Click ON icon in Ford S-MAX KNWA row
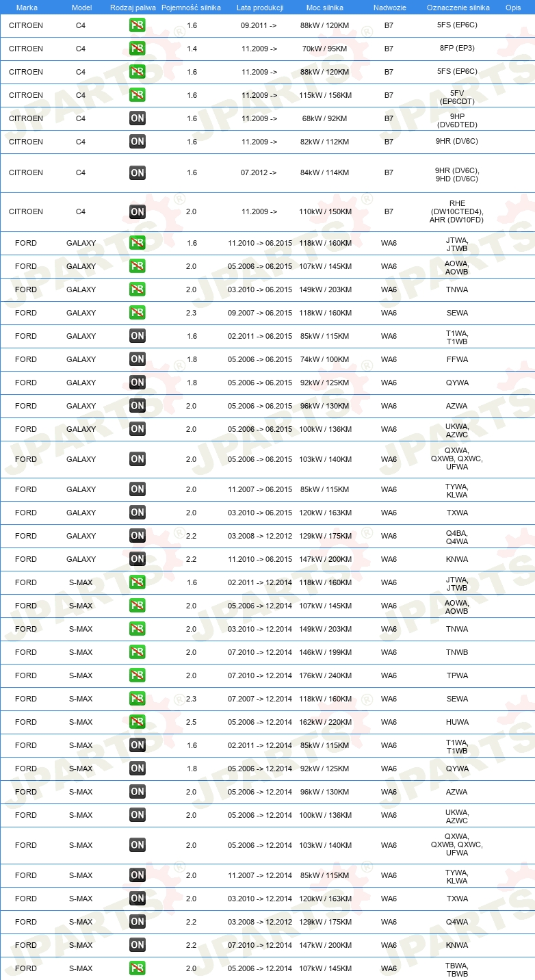 [138, 945]
